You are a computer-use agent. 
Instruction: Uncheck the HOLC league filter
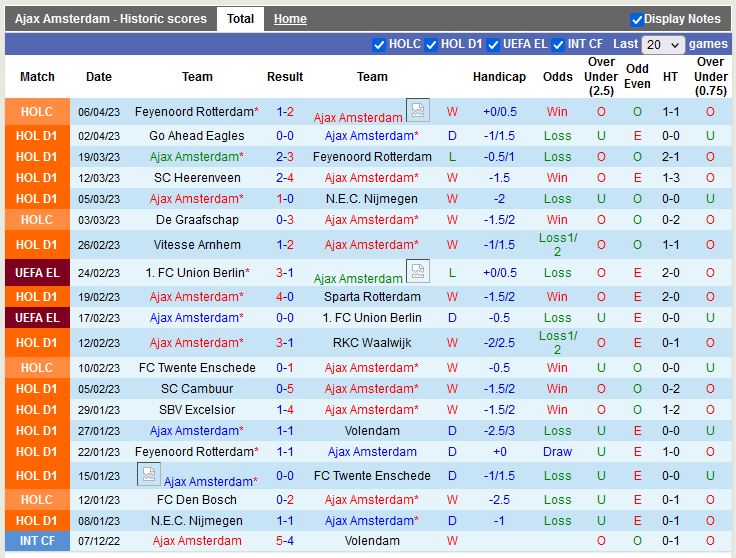(x=379, y=44)
